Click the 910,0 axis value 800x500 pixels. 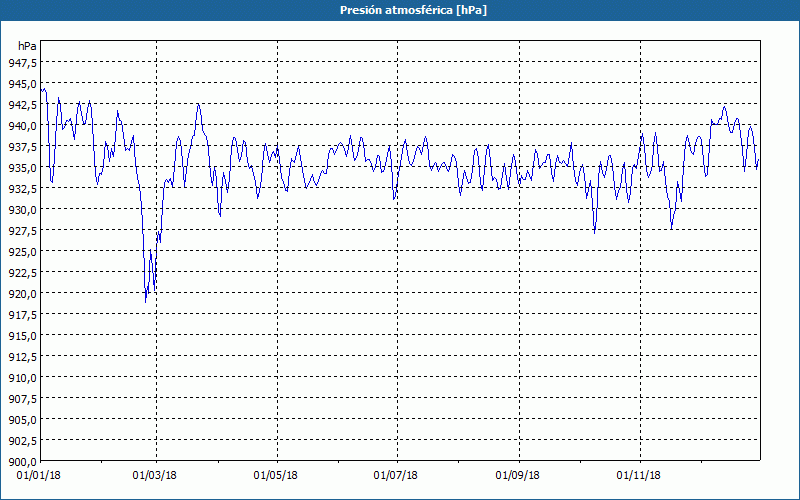click(22, 378)
